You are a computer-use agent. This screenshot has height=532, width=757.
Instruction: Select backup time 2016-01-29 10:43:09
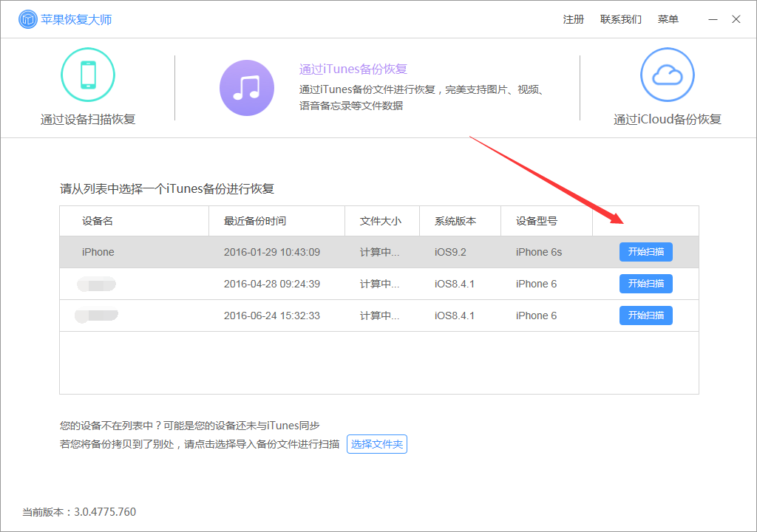272,252
